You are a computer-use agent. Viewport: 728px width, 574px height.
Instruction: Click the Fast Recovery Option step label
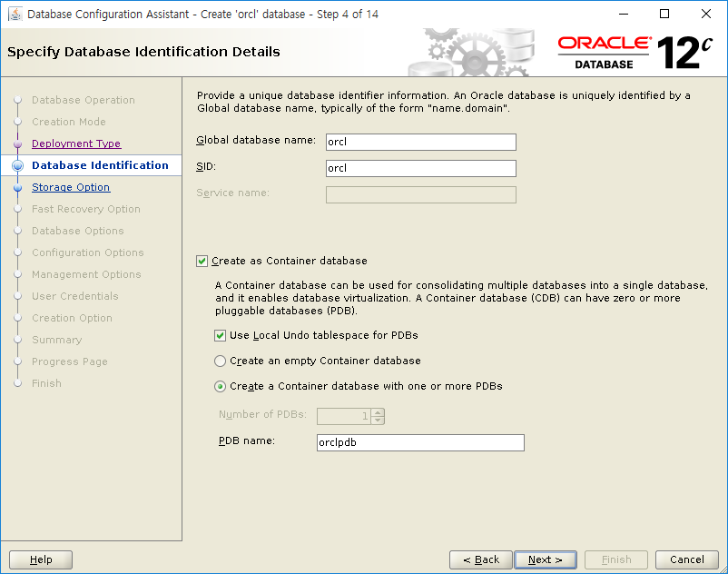pyautogui.click(x=86, y=209)
